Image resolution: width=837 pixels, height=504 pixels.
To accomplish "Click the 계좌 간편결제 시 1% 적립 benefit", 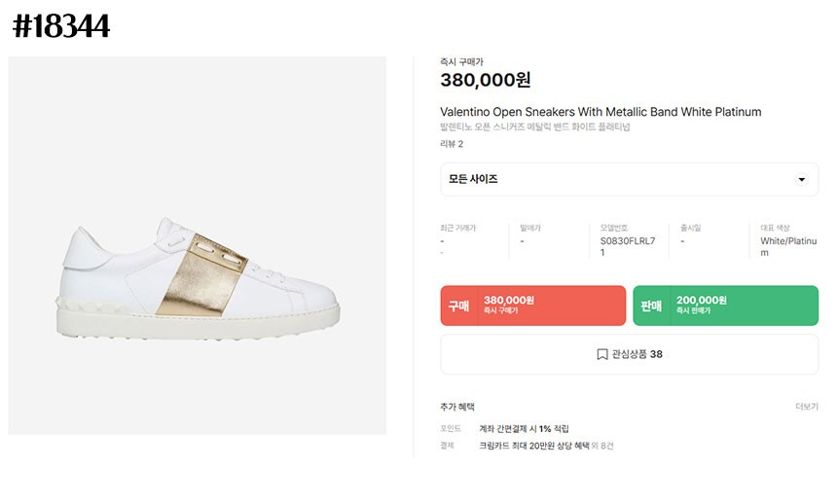I will pos(524,429).
